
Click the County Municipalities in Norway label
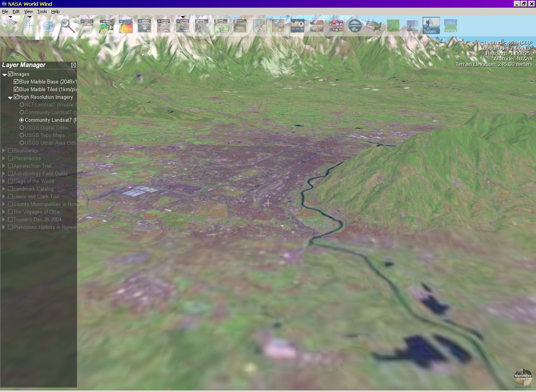45,204
